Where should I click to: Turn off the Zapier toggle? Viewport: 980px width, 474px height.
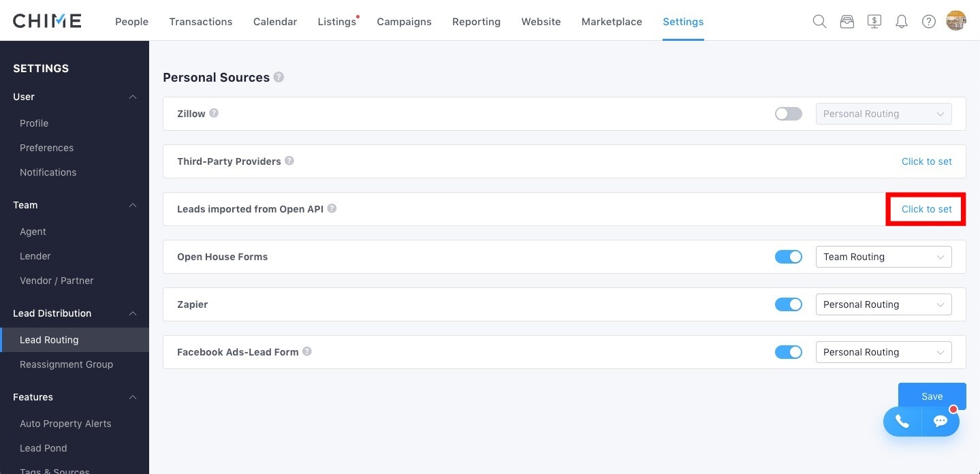(x=788, y=304)
